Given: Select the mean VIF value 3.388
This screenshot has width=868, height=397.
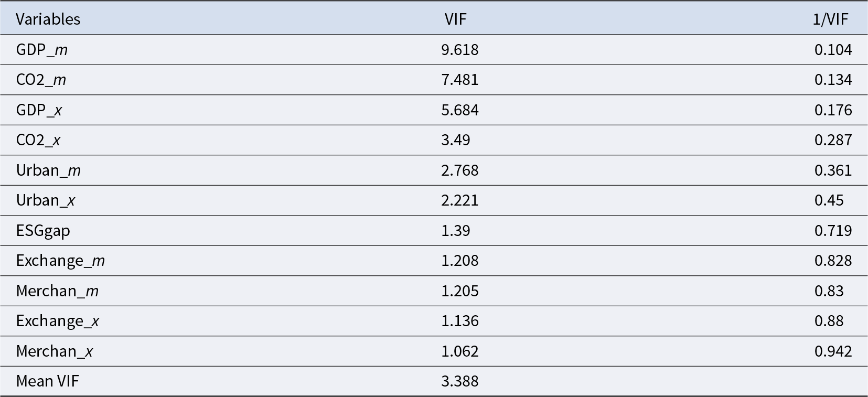Looking at the screenshot, I should tap(459, 381).
